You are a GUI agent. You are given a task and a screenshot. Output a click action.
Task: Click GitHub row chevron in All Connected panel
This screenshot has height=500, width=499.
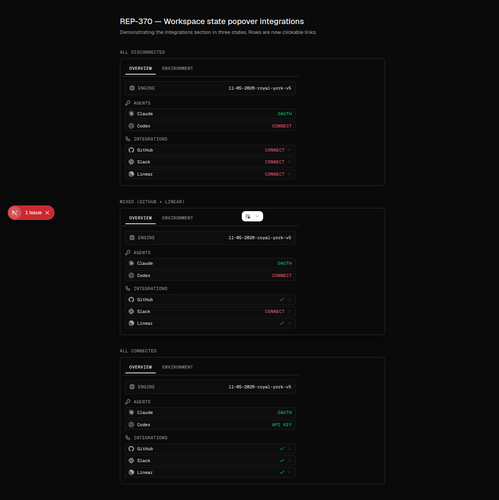click(x=289, y=449)
